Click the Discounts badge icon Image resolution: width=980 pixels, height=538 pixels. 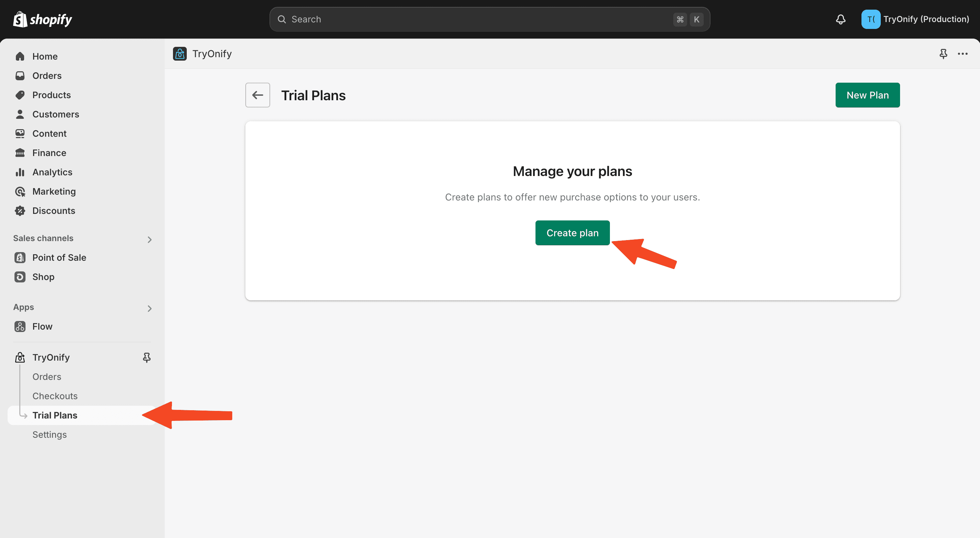(20, 211)
